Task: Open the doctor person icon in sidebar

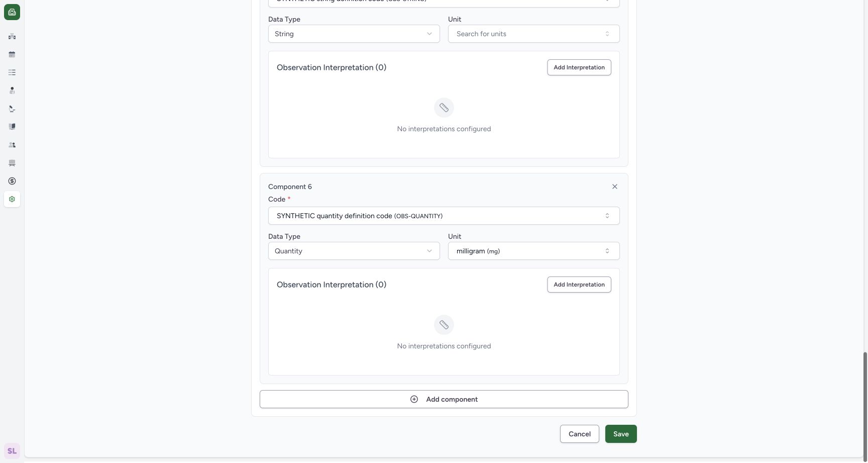Action: coord(12,90)
